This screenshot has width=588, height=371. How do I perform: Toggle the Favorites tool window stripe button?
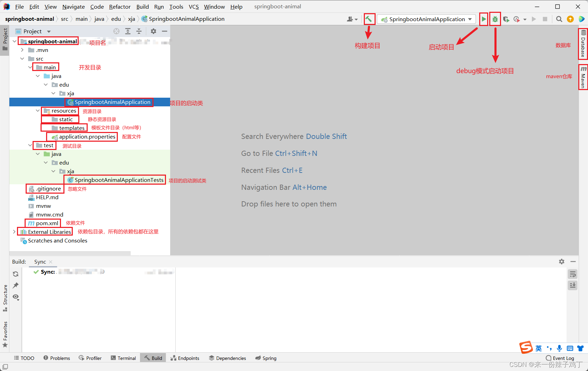click(5, 334)
